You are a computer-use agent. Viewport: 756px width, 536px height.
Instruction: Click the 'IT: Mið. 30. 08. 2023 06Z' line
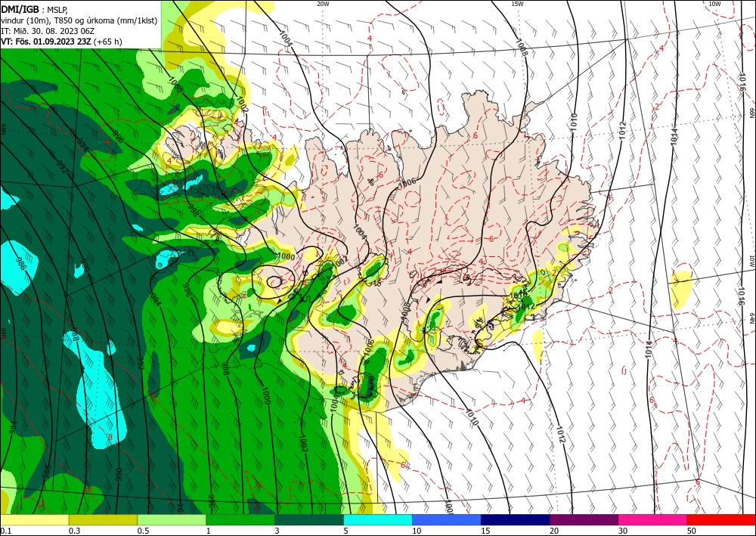pos(46,31)
